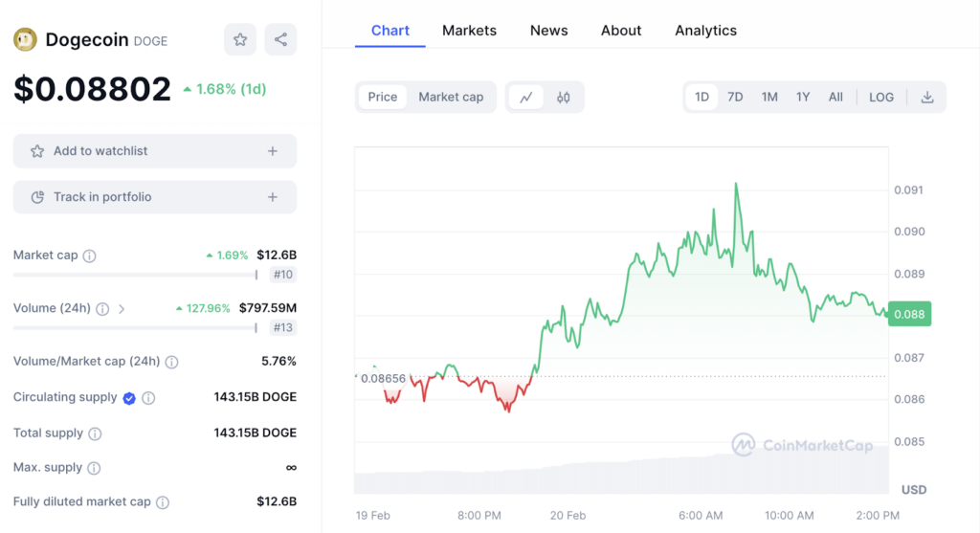Image resolution: width=980 pixels, height=533 pixels.
Task: Switch to candlestick chart icon
Action: 564,97
